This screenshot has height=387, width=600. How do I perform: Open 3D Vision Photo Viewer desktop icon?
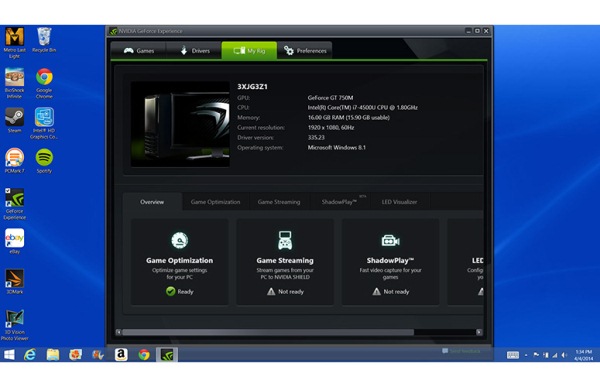pos(15,325)
